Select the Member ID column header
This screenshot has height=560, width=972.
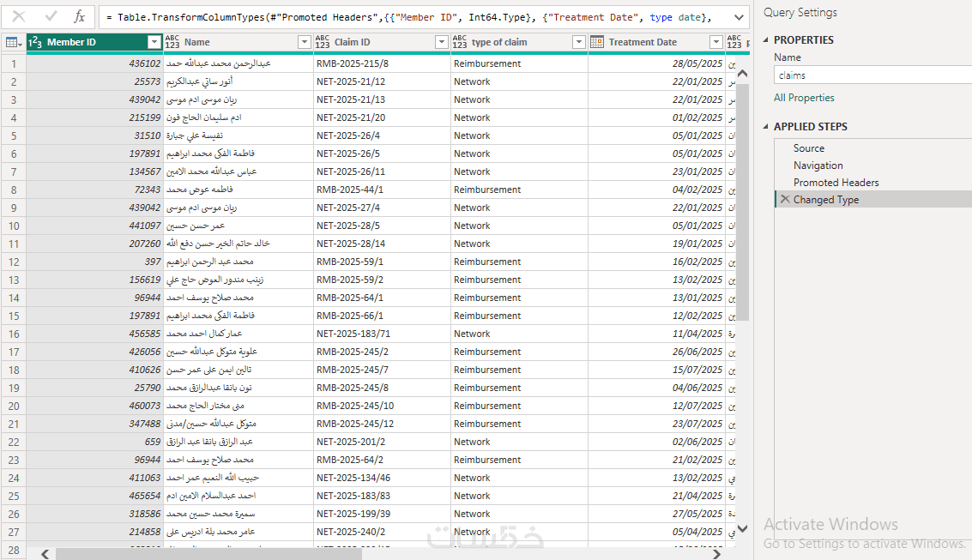[94, 41]
